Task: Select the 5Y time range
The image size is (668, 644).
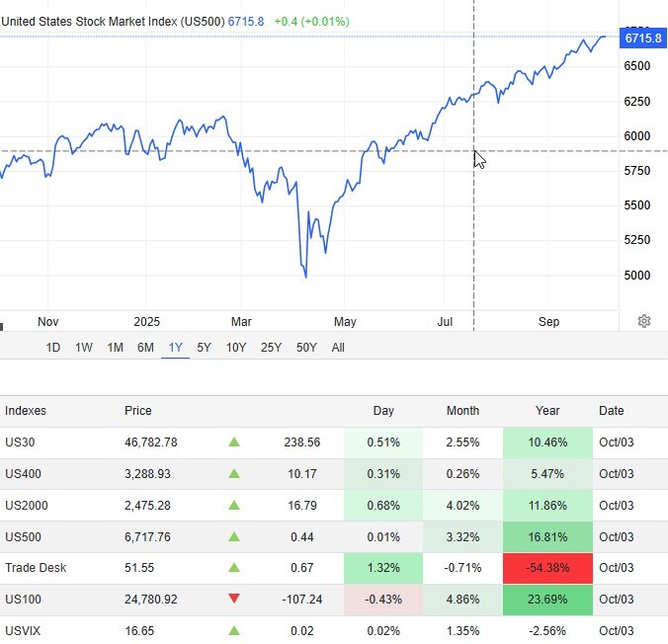Action: pos(204,348)
